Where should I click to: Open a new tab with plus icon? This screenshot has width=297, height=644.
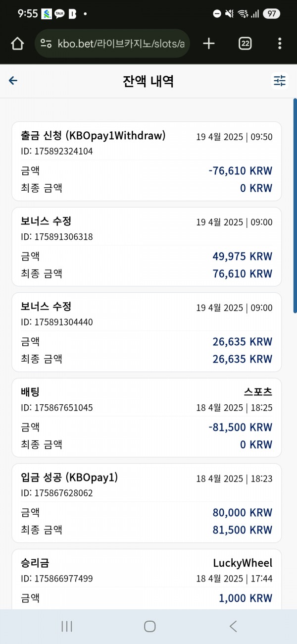209,44
